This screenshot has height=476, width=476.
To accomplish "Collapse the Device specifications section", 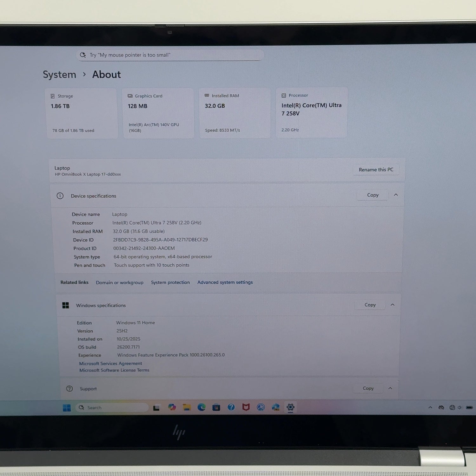I will tap(396, 195).
